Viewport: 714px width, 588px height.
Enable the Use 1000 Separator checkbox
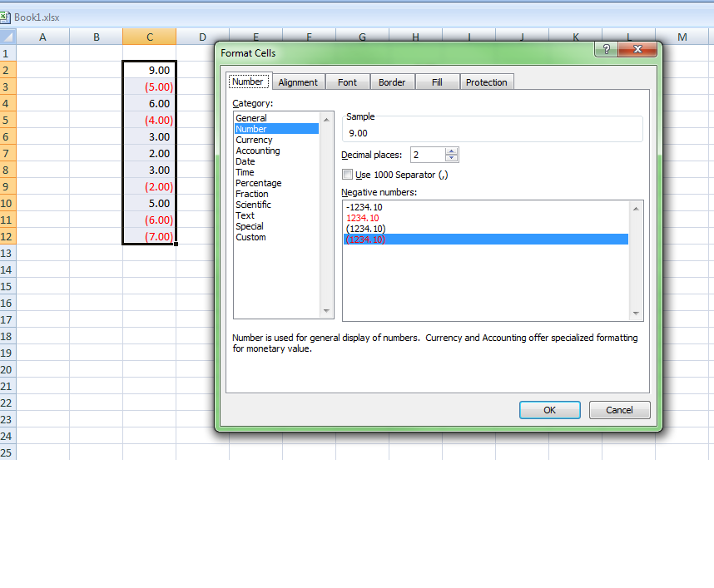(x=347, y=174)
